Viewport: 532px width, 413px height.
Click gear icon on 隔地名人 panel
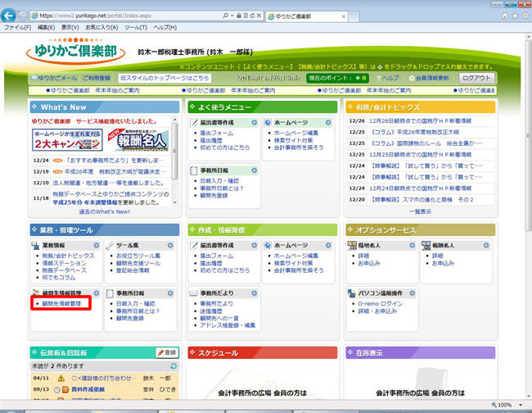(x=413, y=246)
